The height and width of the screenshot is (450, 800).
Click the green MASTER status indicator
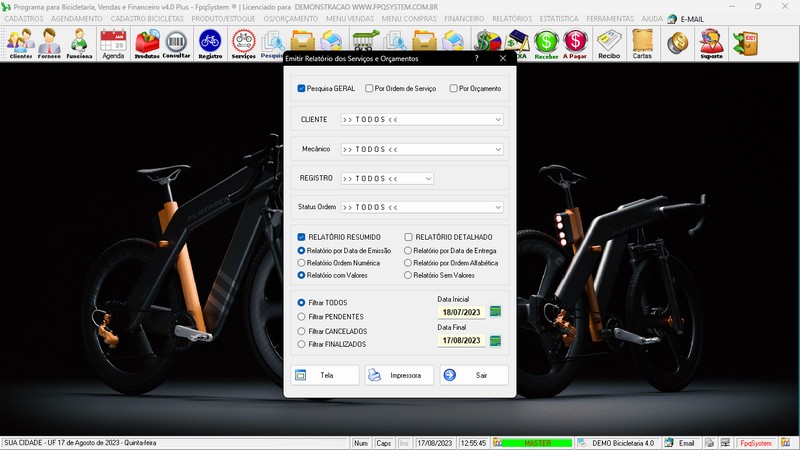[x=537, y=443]
